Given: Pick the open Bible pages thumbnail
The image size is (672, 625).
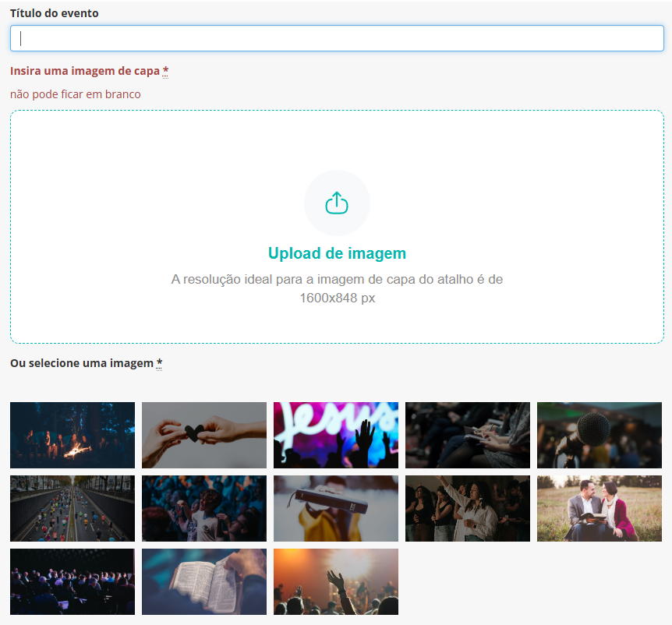Looking at the screenshot, I should point(204,581).
